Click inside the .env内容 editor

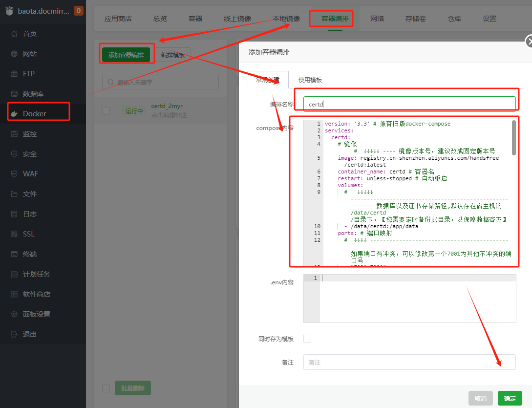point(418,298)
